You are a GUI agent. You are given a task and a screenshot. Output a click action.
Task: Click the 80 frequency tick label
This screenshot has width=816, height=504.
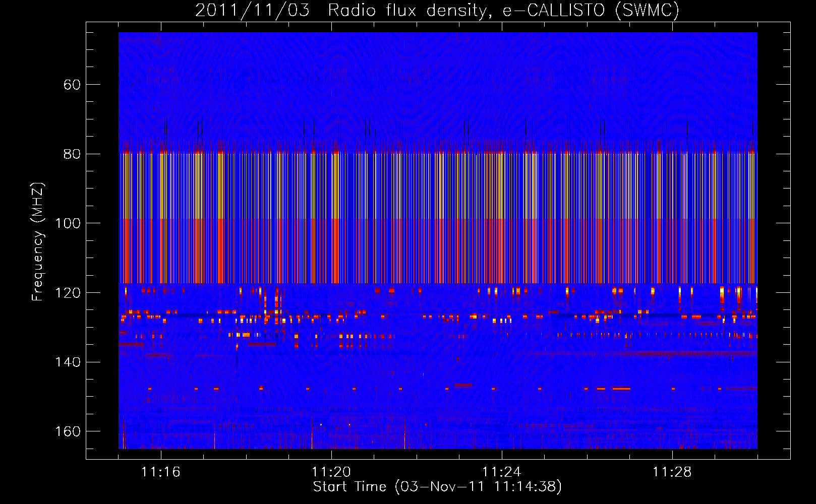pos(72,154)
